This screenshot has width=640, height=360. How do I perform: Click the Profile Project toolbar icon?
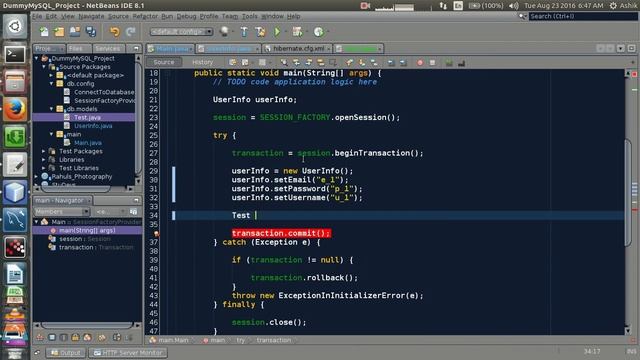(319, 31)
